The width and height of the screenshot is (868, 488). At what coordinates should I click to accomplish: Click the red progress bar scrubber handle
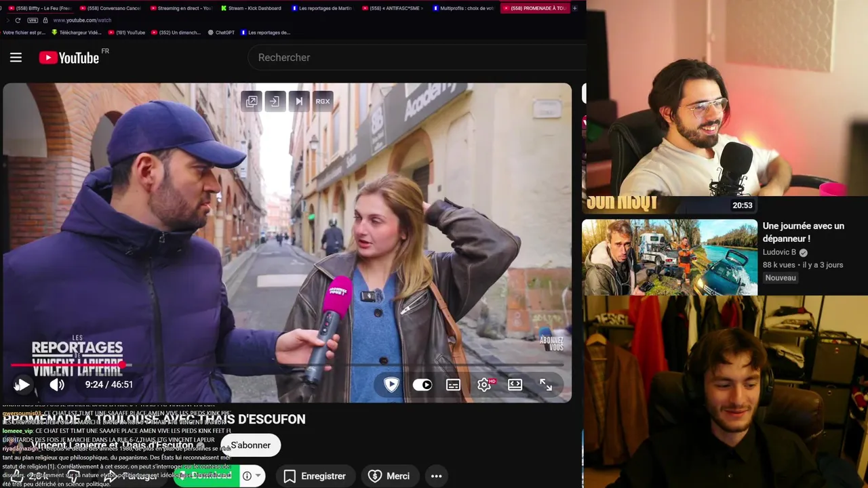(124, 365)
